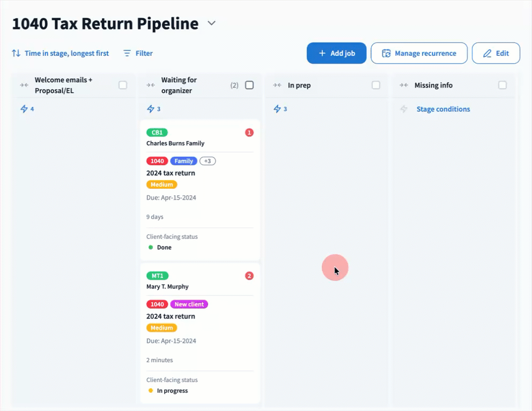Collapse the In prep column using arrows icon
Screen dimensions: 532x411
tap(277, 85)
